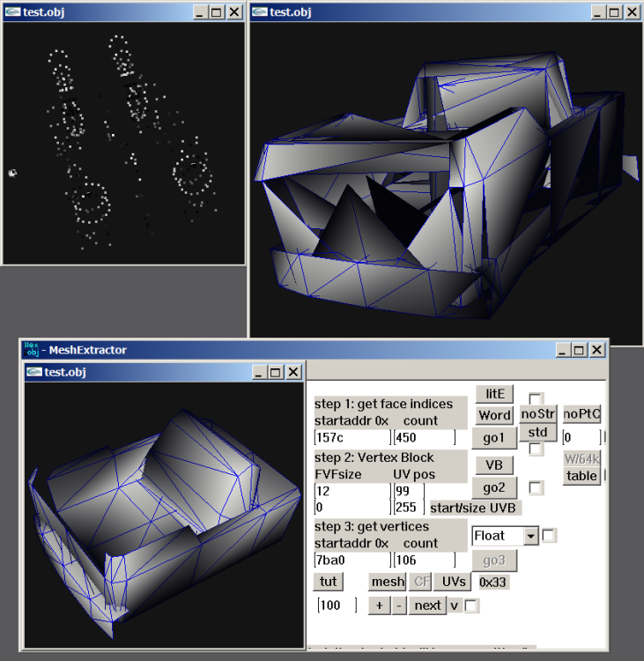Toggle the checkbox above noStr
The image size is (644, 661).
[536, 398]
